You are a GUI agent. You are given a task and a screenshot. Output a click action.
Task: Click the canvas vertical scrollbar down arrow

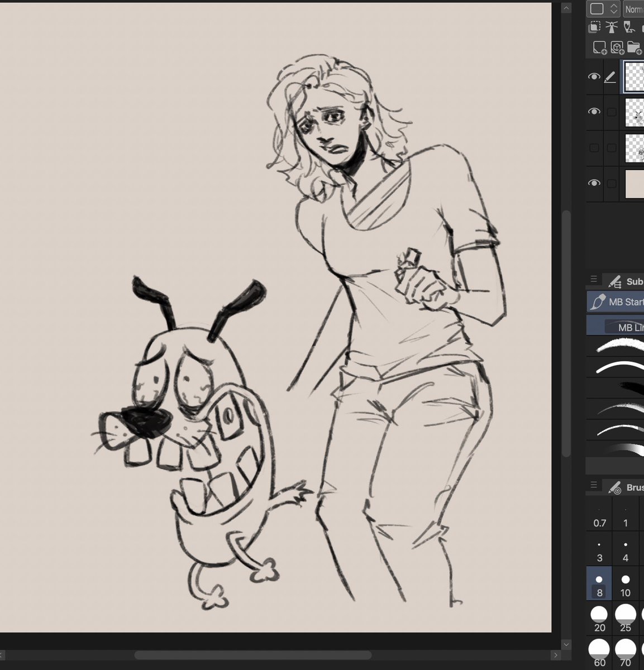click(x=566, y=644)
